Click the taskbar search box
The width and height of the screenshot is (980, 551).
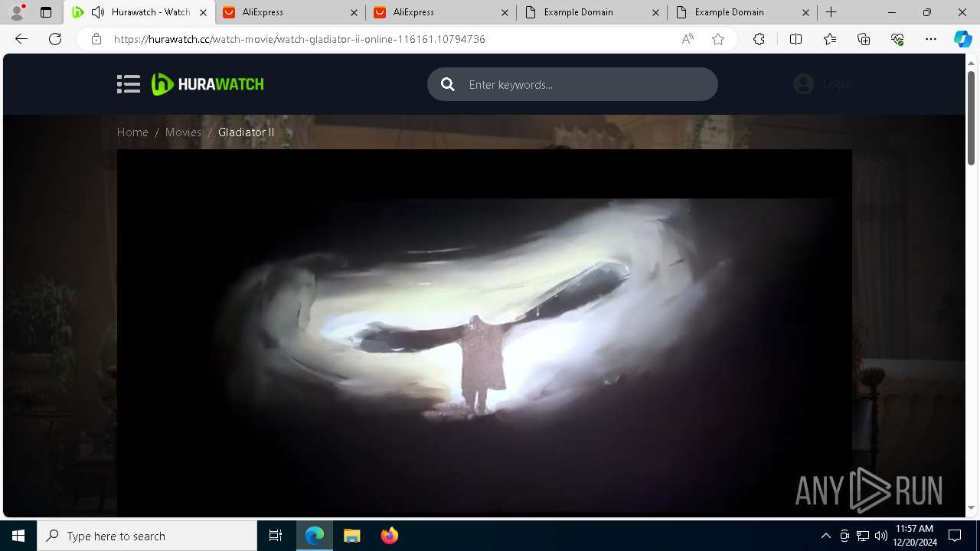click(x=147, y=536)
